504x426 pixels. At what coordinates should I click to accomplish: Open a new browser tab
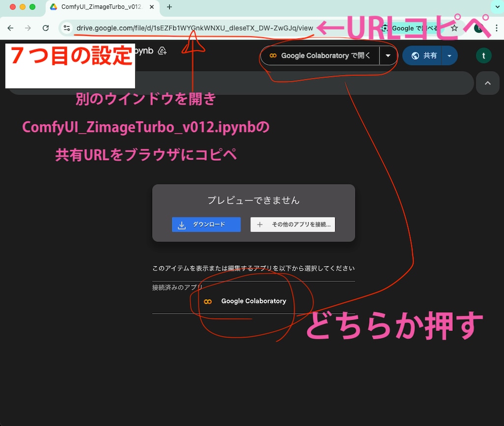point(169,7)
